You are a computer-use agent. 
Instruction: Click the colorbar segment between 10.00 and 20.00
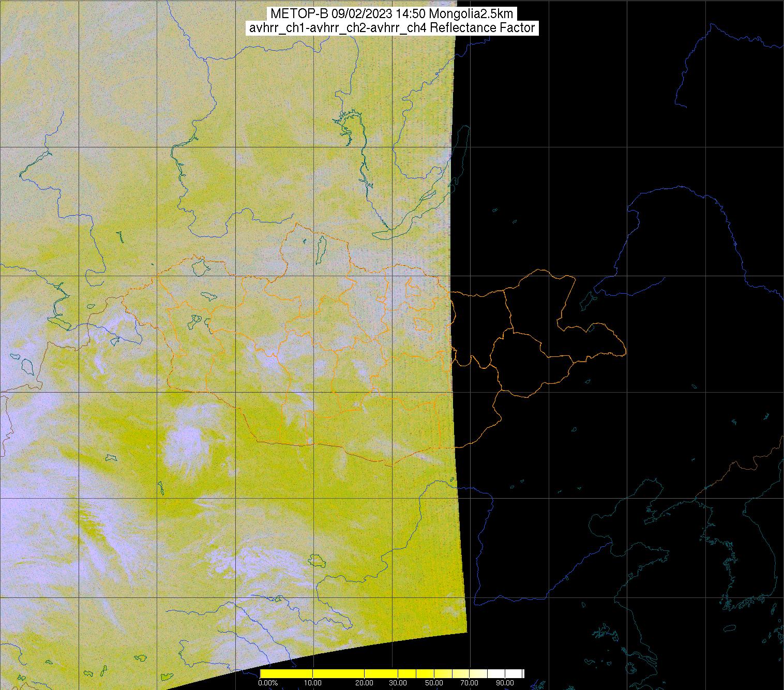pos(338,673)
